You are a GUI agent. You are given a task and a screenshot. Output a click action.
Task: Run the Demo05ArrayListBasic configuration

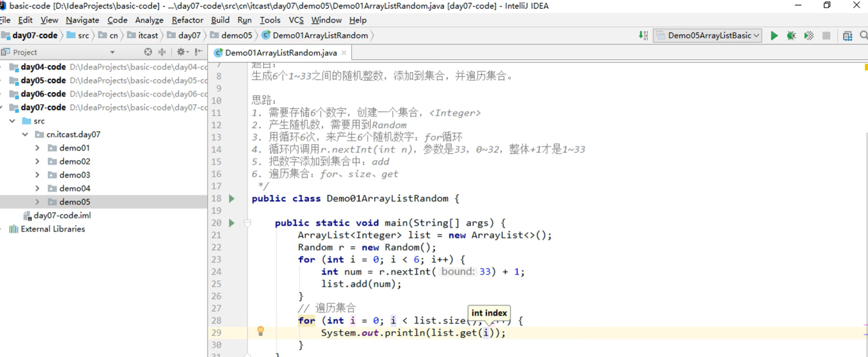tap(774, 36)
